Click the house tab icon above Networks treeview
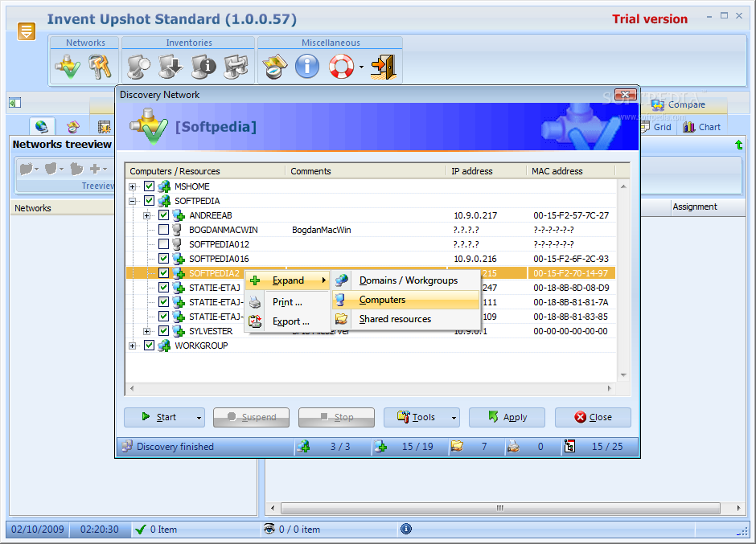756x544 pixels. [73, 127]
